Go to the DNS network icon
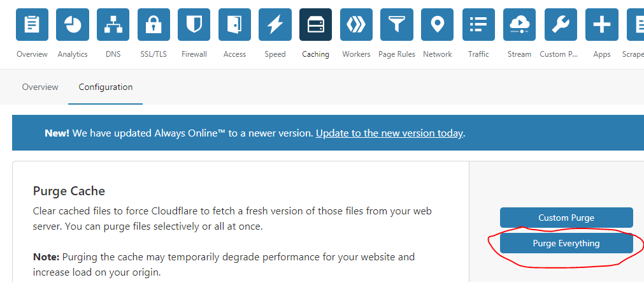The width and height of the screenshot is (644, 282). click(x=113, y=25)
